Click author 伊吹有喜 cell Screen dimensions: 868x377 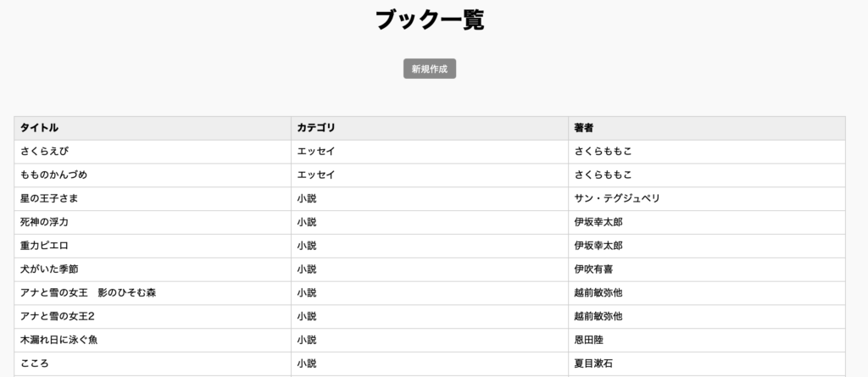click(707, 269)
